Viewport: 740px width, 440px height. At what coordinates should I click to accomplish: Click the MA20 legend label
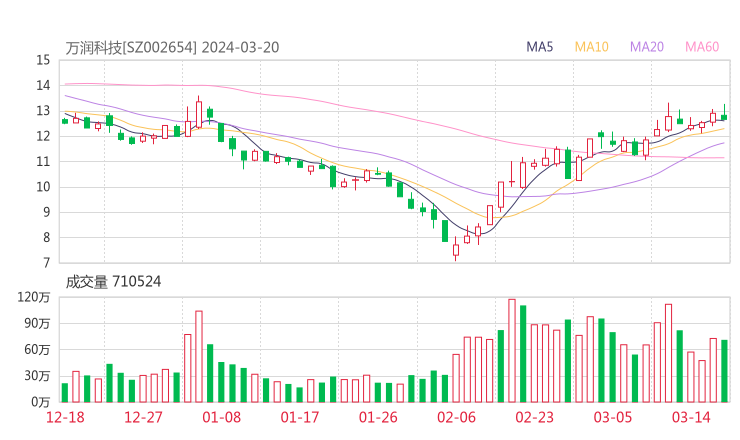pyautogui.click(x=647, y=47)
